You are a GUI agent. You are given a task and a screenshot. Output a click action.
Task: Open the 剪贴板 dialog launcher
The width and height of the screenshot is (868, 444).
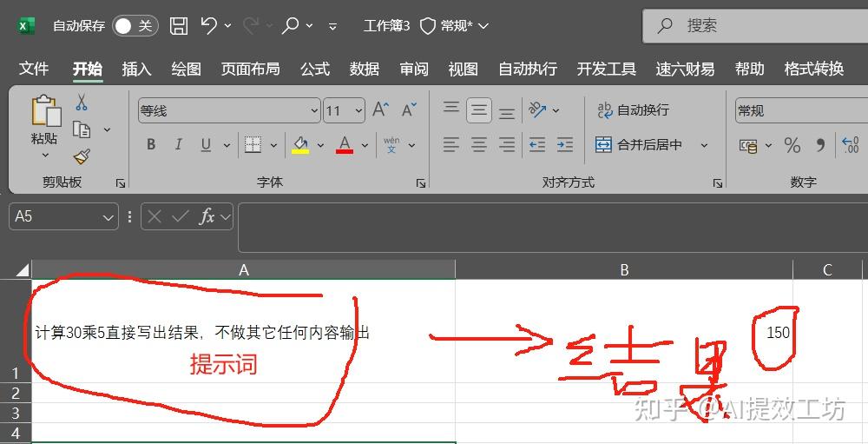120,183
